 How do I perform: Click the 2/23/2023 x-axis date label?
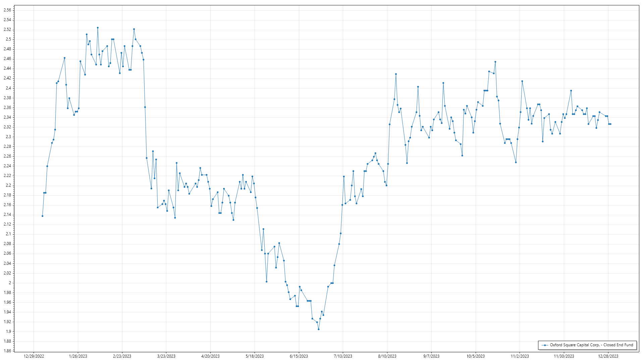[122, 356]
